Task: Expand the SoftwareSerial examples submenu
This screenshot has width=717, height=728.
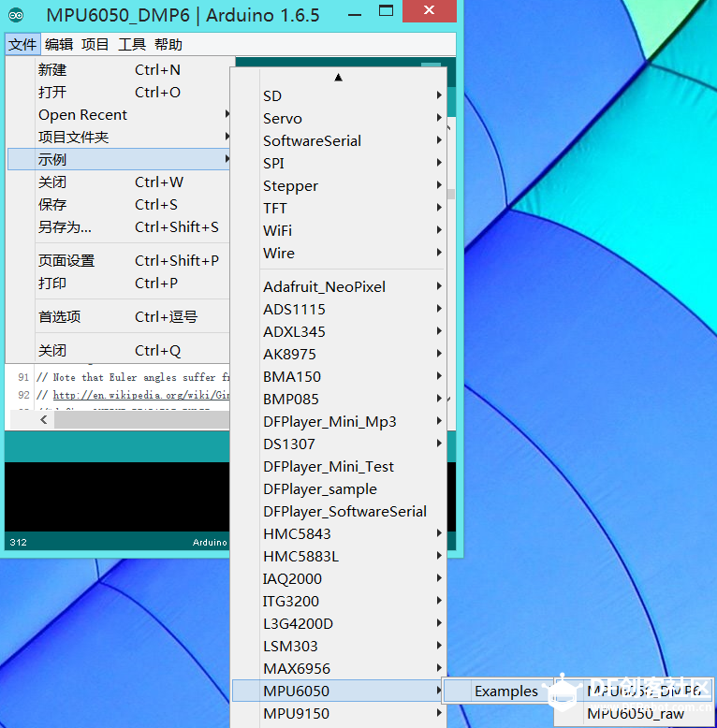Action: [339, 140]
